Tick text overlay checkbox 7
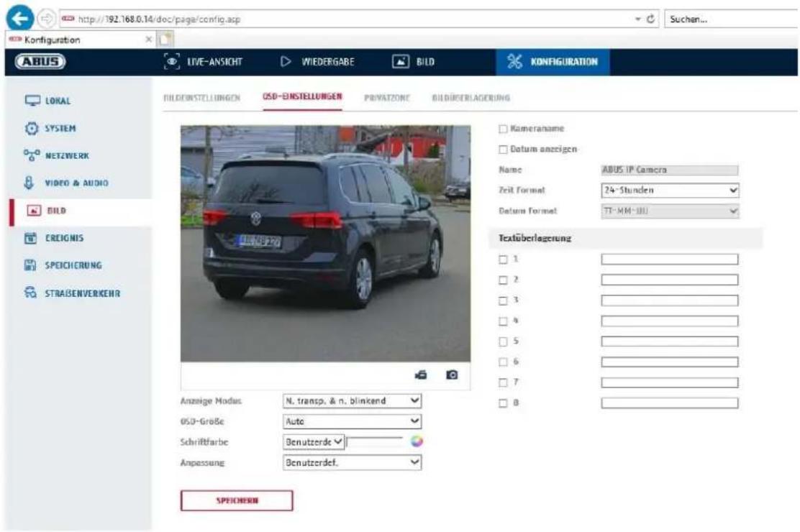Image resolution: width=800 pixels, height=532 pixels. pyautogui.click(x=503, y=382)
